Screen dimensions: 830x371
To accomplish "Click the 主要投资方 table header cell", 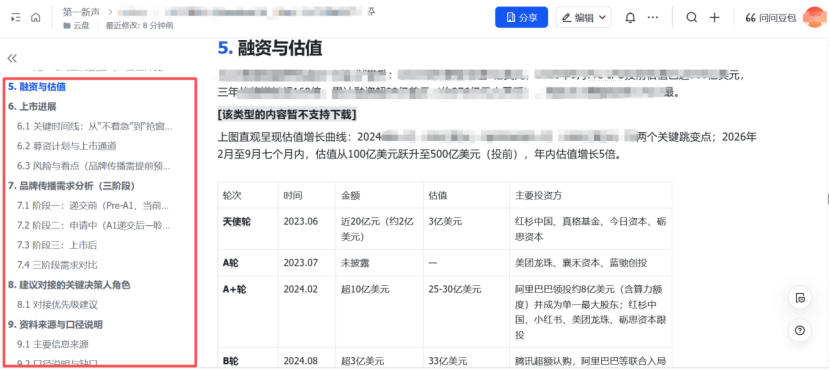I will pos(591,195).
